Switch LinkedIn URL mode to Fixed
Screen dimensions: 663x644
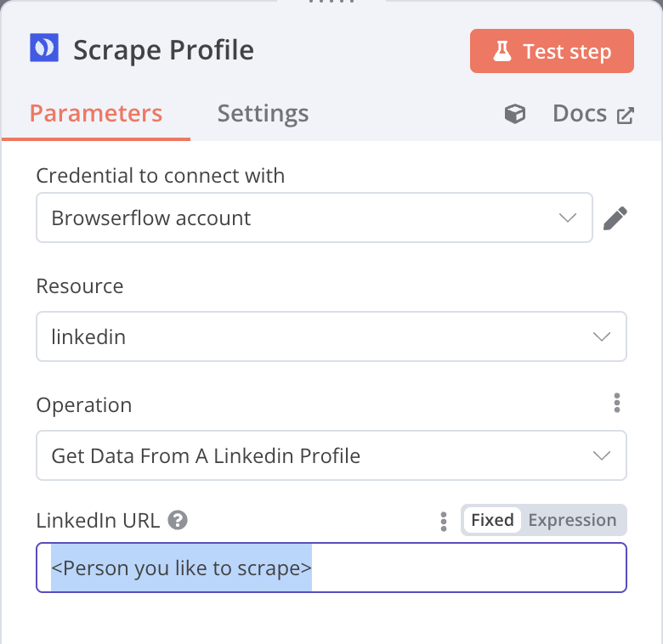point(492,520)
